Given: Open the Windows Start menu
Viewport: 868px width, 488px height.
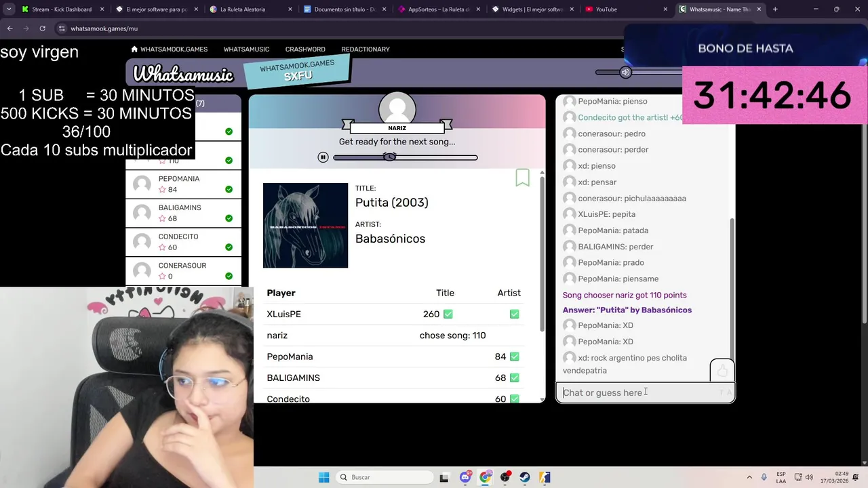Looking at the screenshot, I should tap(323, 477).
